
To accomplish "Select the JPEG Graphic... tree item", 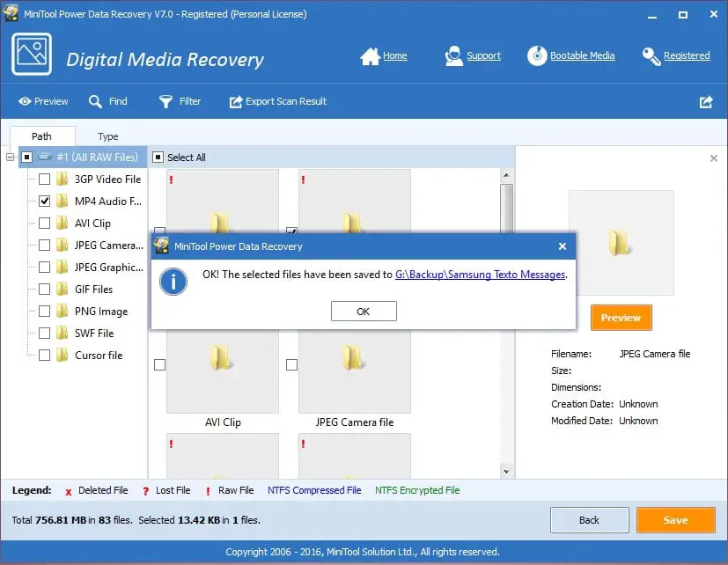I will pos(108,268).
